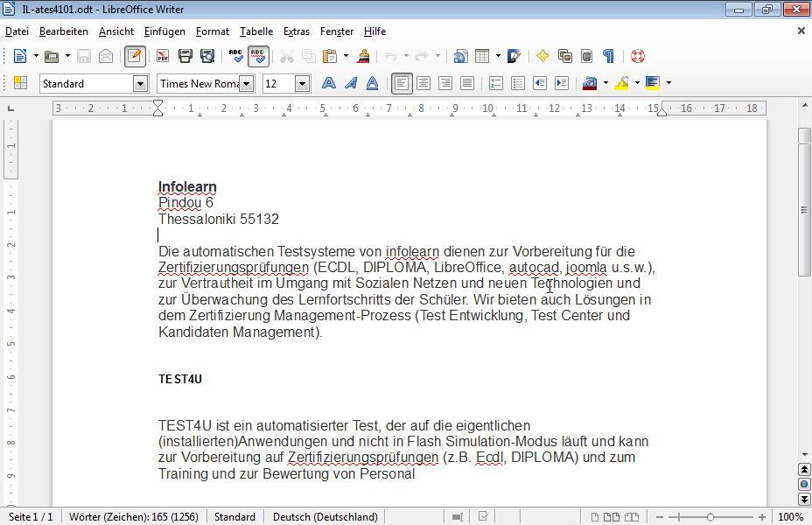The image size is (812, 525).
Task: Click the 100% zoom level
Action: click(791, 517)
